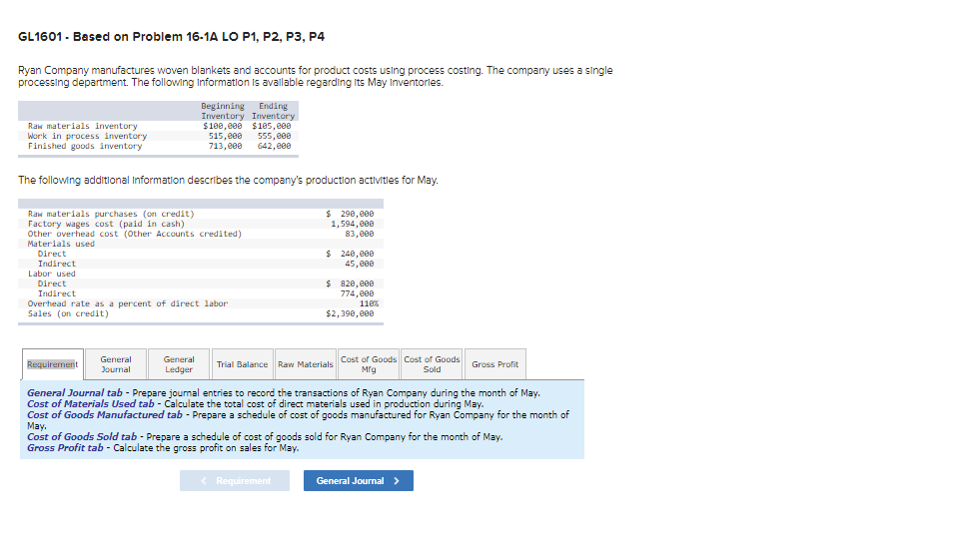954x560 pixels.
Task: Click the 'General Journal tab' instruction text
Action: click(75, 392)
